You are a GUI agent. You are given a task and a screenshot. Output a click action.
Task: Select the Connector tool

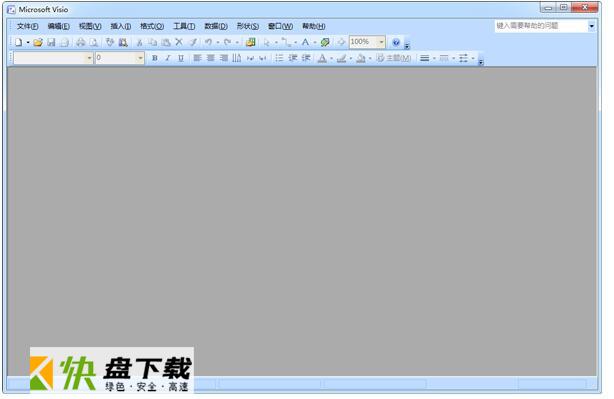click(x=286, y=42)
